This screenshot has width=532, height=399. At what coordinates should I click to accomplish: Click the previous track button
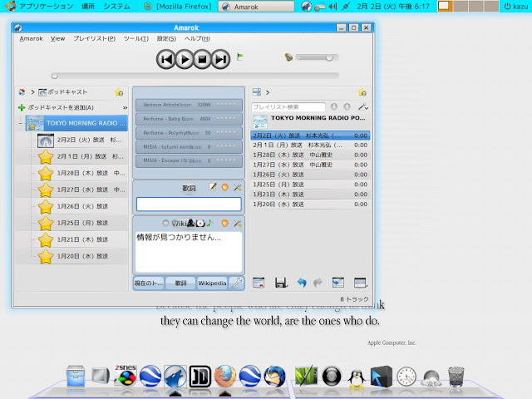coord(166,59)
